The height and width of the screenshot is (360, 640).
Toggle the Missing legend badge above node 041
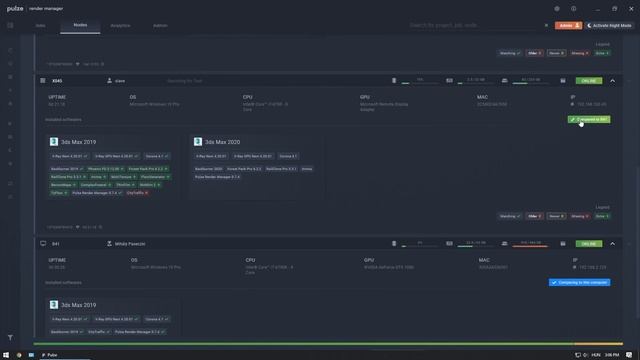pos(580,216)
